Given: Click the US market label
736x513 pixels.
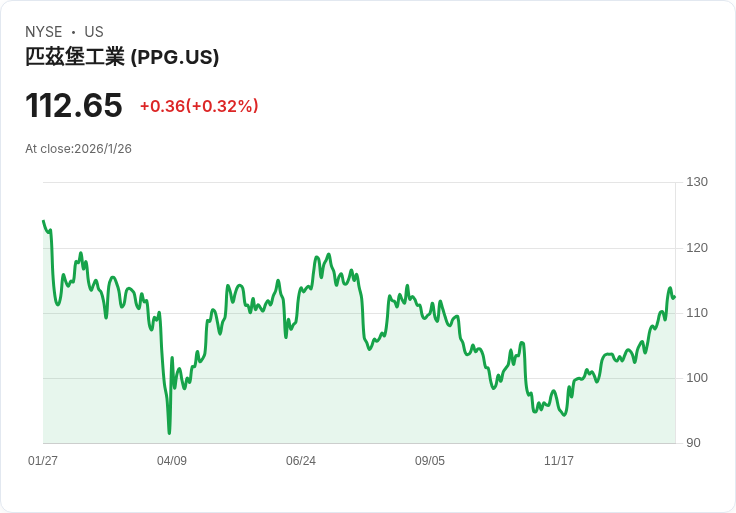Looking at the screenshot, I should (x=94, y=32).
